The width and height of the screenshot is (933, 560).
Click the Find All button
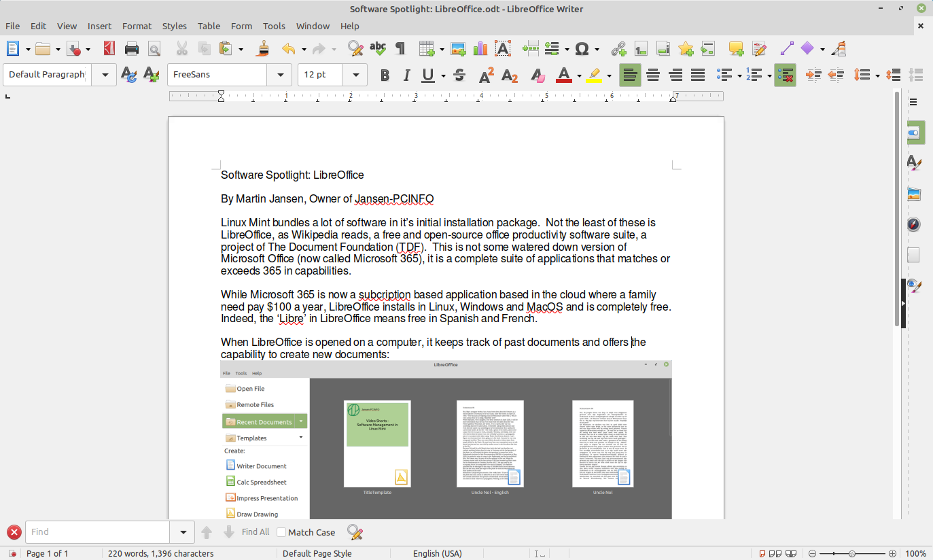pos(256,532)
